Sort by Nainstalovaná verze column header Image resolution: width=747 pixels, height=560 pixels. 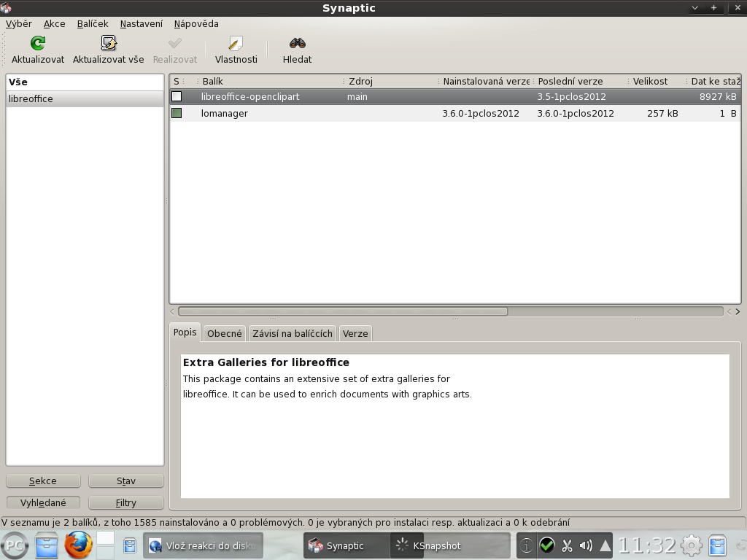tap(485, 82)
